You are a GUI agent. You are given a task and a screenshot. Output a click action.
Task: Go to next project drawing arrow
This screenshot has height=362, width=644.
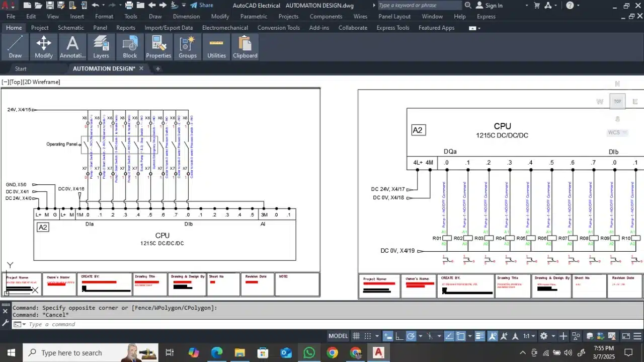(x=163, y=6)
